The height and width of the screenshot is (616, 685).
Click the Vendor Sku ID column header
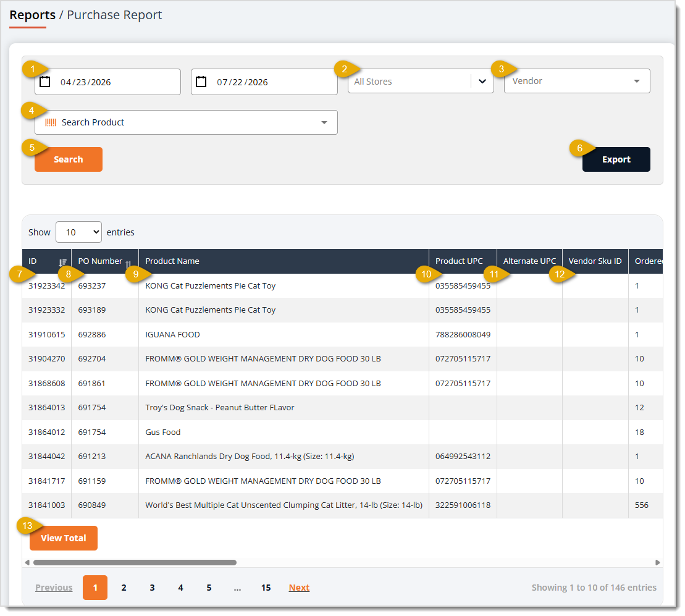pyautogui.click(x=595, y=261)
